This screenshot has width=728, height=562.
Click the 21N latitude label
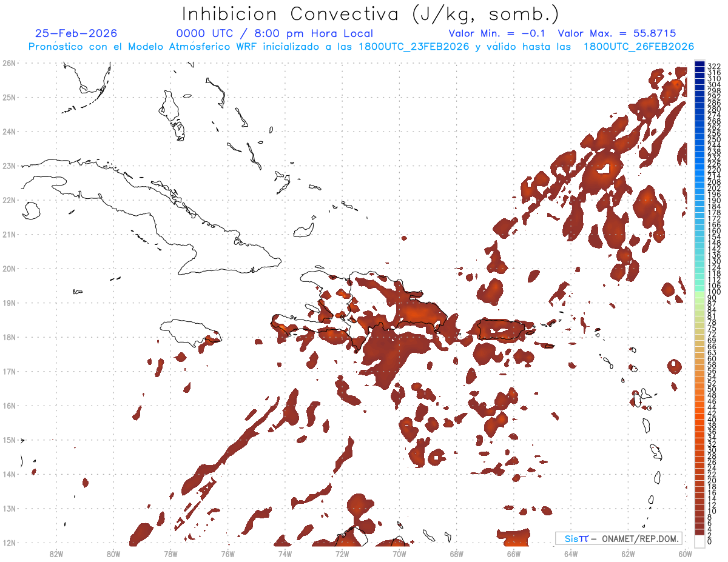click(x=9, y=235)
